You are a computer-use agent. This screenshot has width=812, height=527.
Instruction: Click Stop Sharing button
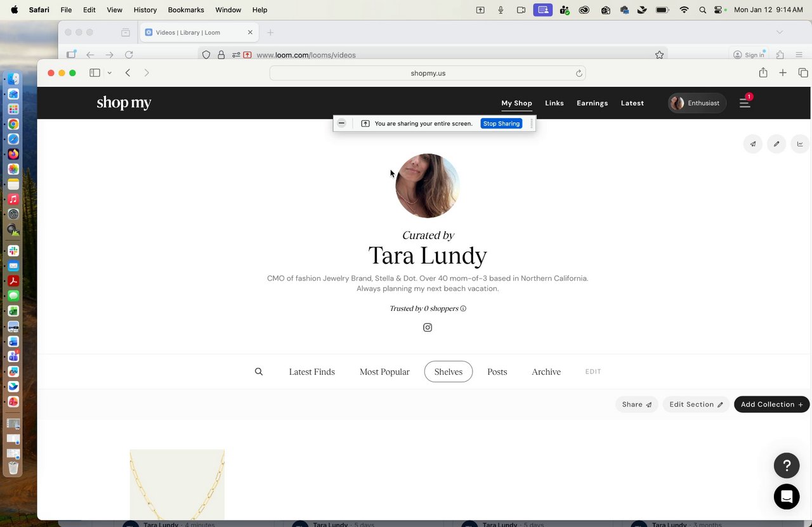(501, 124)
